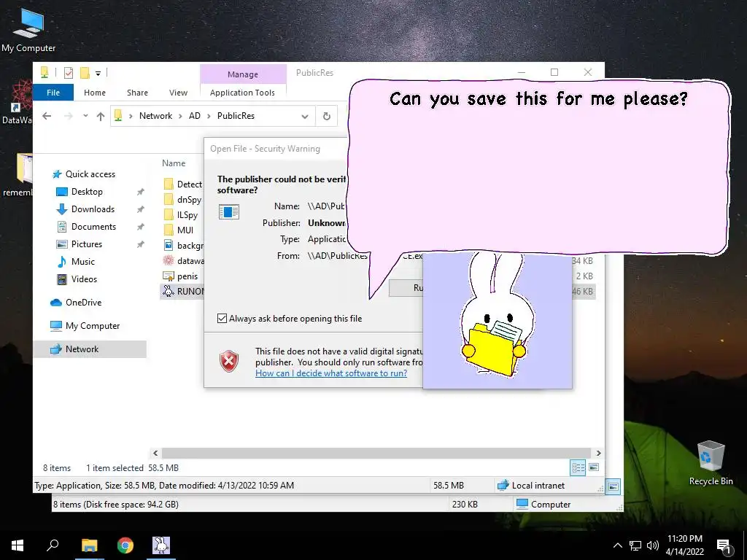747x560 pixels.
Task: Open the Recycle Bin desktop icon
Action: click(x=711, y=463)
